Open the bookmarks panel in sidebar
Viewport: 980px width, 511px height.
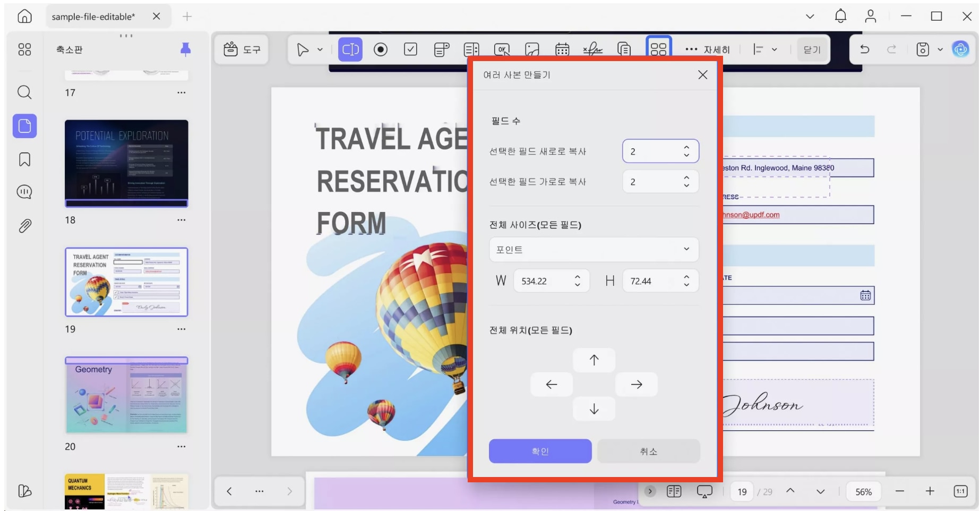point(24,159)
